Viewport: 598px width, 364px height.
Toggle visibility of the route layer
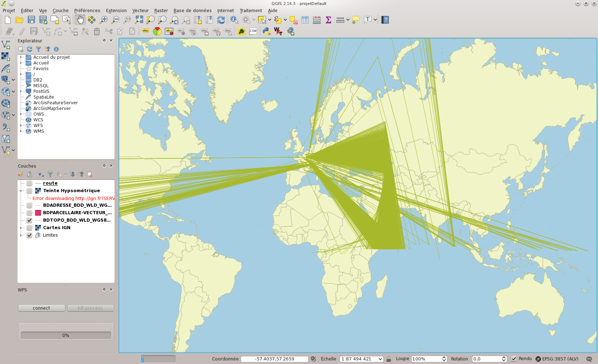pos(30,183)
